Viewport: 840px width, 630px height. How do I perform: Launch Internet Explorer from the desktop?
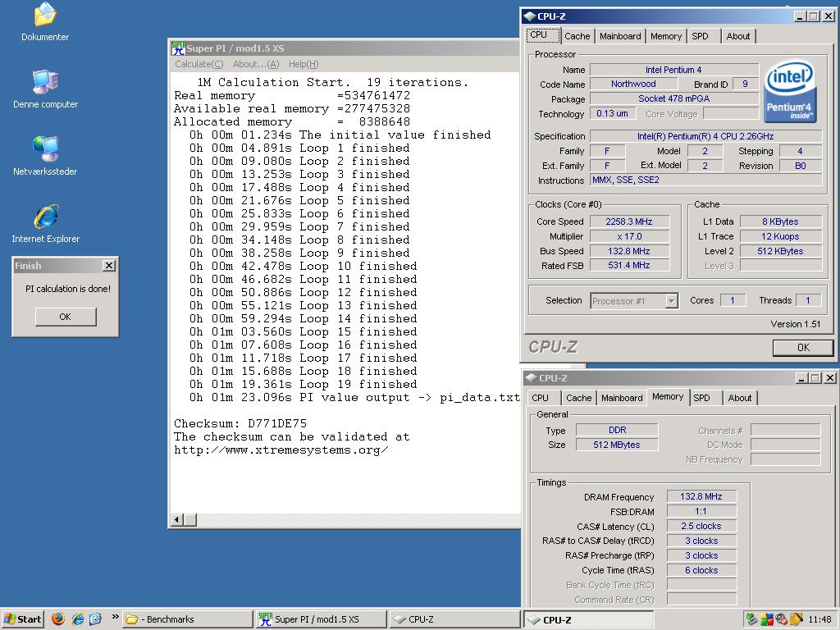(x=46, y=217)
